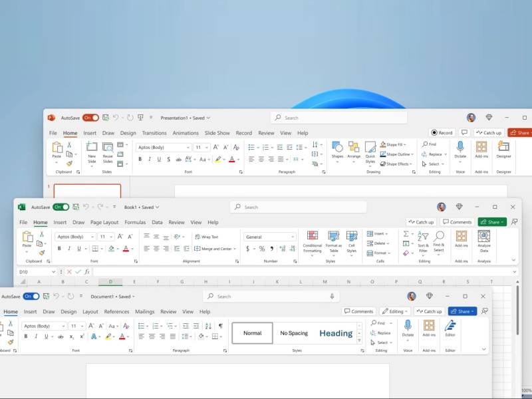Click Format Painter in PowerPoint clipboard
532x399 pixels.
(69, 164)
